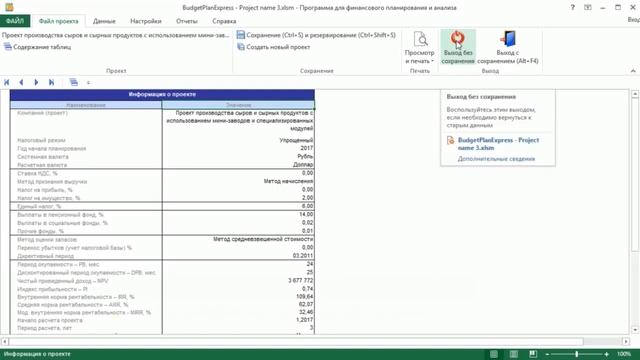The width and height of the screenshot is (640, 360).
Task: Click the Информация о проекте table header
Action: (x=162, y=95)
